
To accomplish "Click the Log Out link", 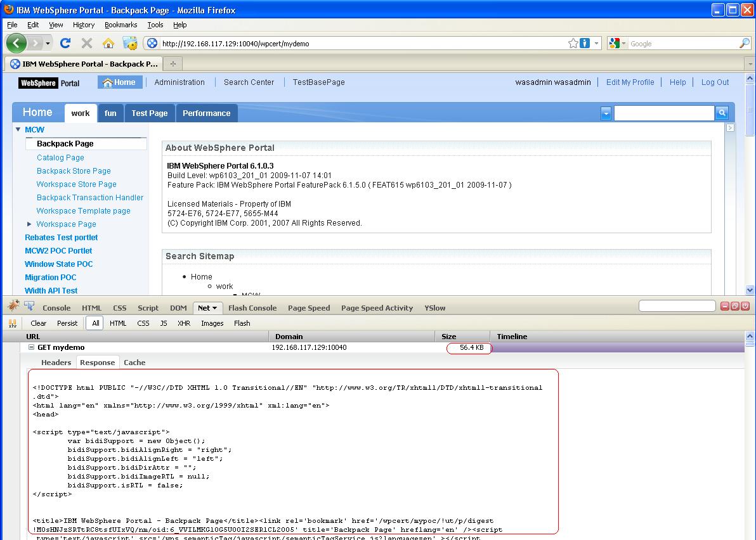I will [715, 82].
